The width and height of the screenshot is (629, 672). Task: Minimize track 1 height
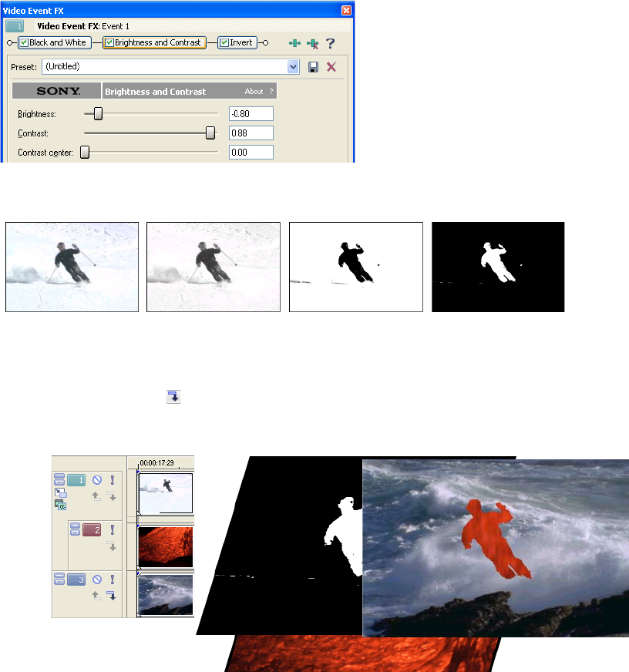point(59,476)
